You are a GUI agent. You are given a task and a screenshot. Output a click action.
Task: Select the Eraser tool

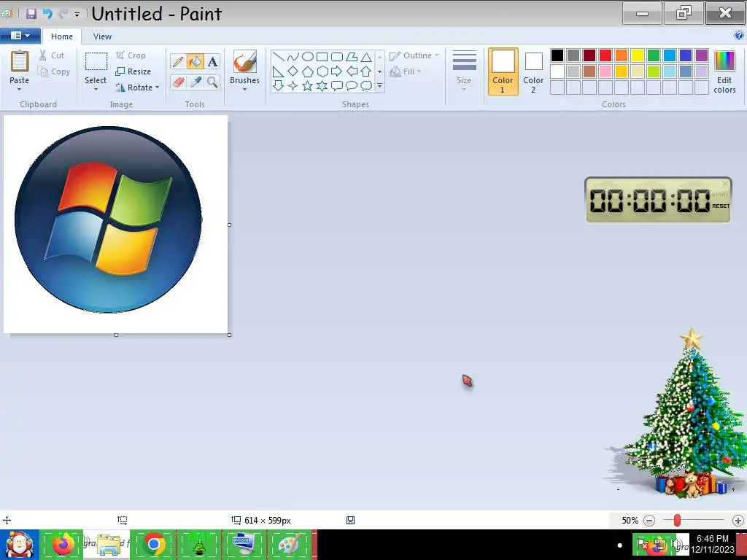178,82
